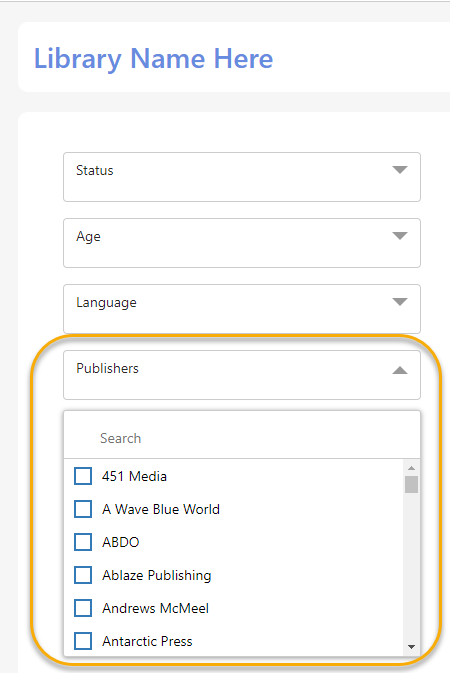Open the Status filter label
Screen dimensions: 450x673
(x=94, y=170)
